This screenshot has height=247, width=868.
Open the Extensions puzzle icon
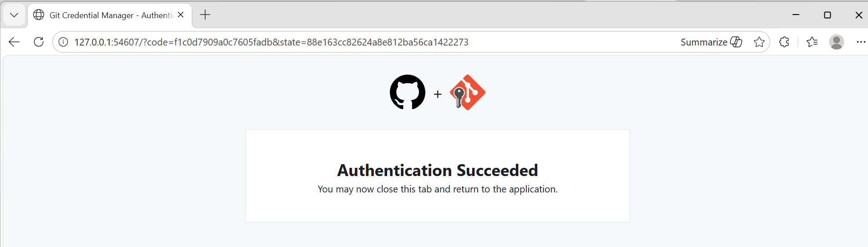pos(784,42)
